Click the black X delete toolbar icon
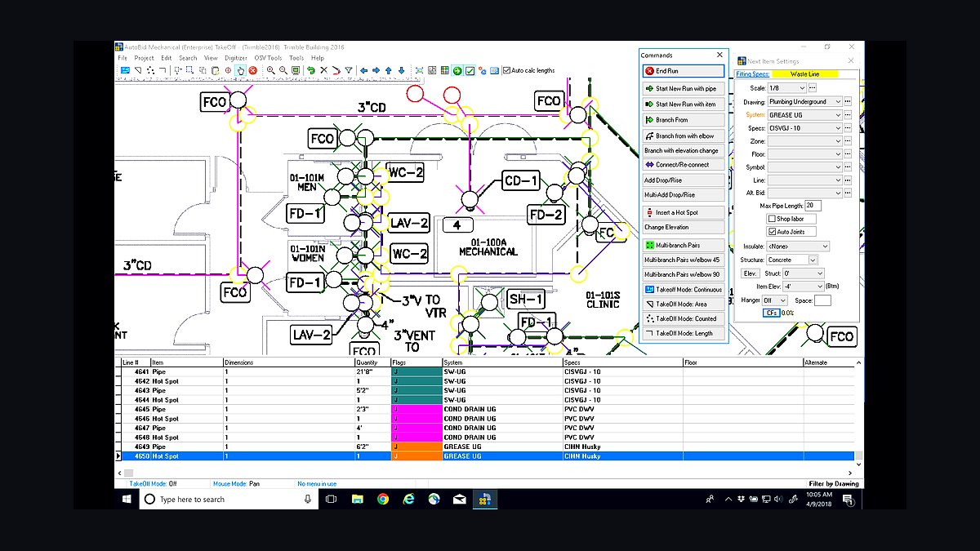Image resolution: width=980 pixels, height=551 pixels. tap(324, 70)
